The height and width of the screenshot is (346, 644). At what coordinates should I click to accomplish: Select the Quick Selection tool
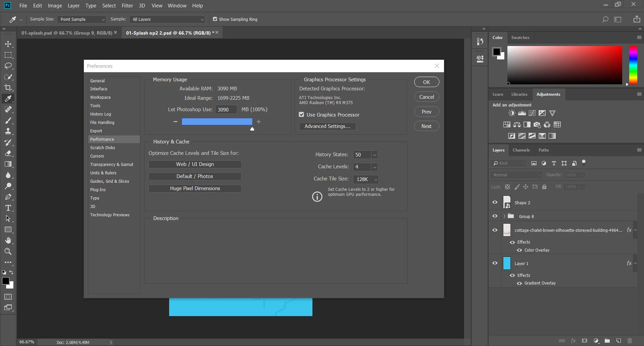point(8,77)
